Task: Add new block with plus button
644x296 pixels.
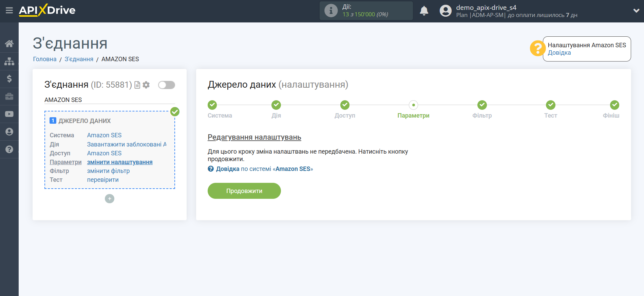Action: (x=110, y=199)
